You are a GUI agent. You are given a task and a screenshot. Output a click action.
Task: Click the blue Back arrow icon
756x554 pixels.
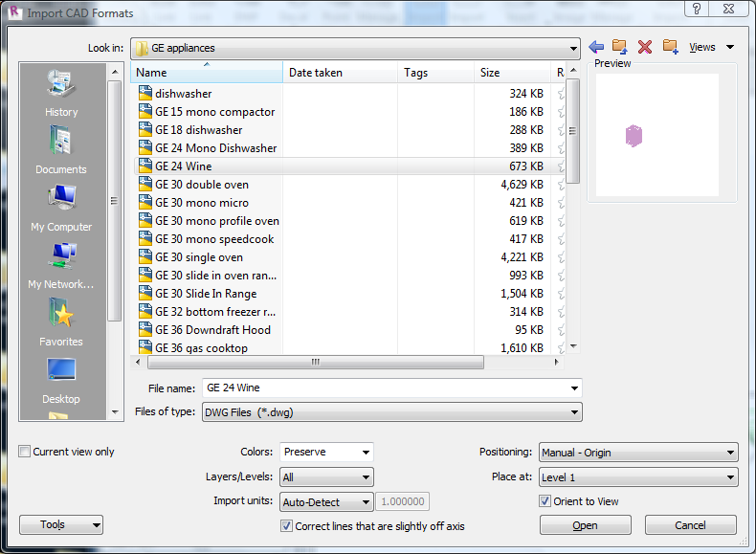click(596, 47)
